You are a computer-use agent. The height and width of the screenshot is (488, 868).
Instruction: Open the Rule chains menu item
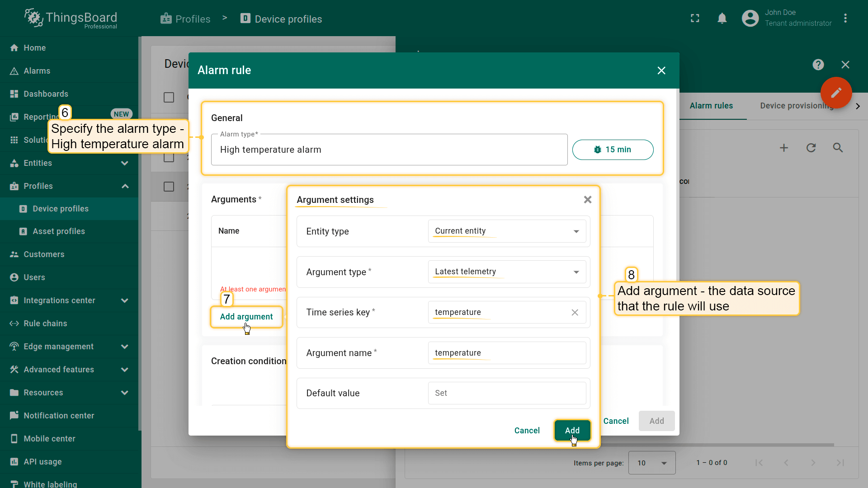[x=45, y=324]
